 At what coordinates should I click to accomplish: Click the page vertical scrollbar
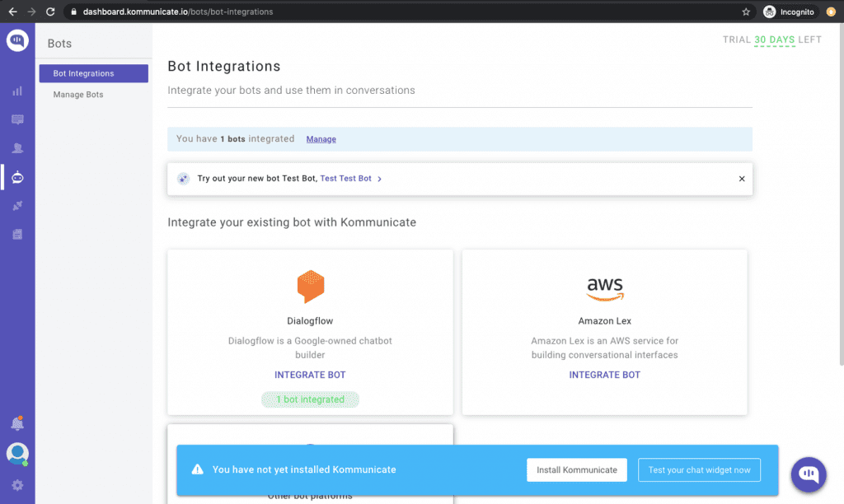coord(842,194)
